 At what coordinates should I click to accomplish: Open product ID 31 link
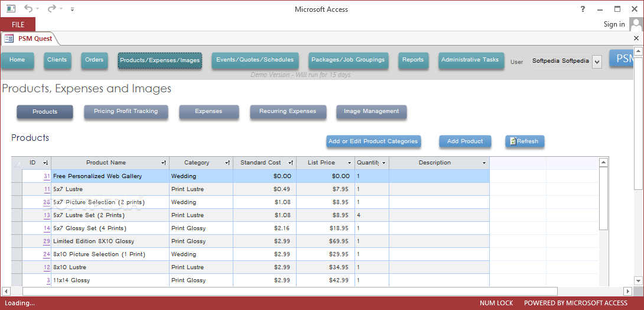click(47, 176)
